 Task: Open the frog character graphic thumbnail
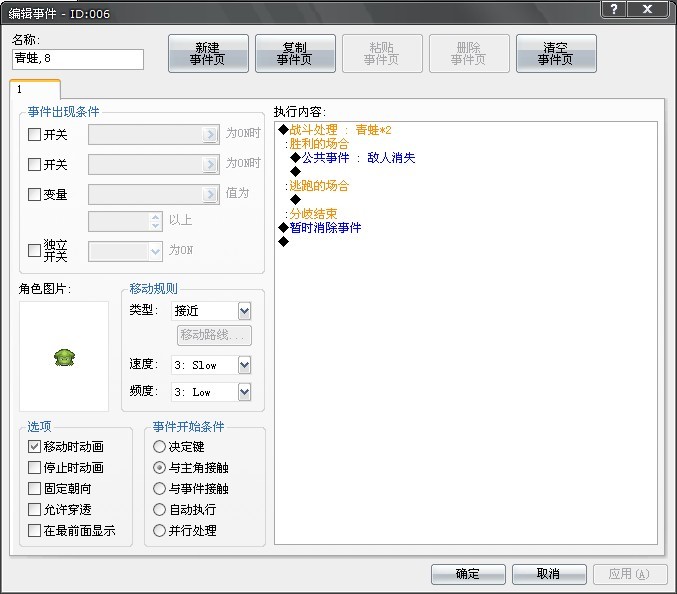pos(64,357)
